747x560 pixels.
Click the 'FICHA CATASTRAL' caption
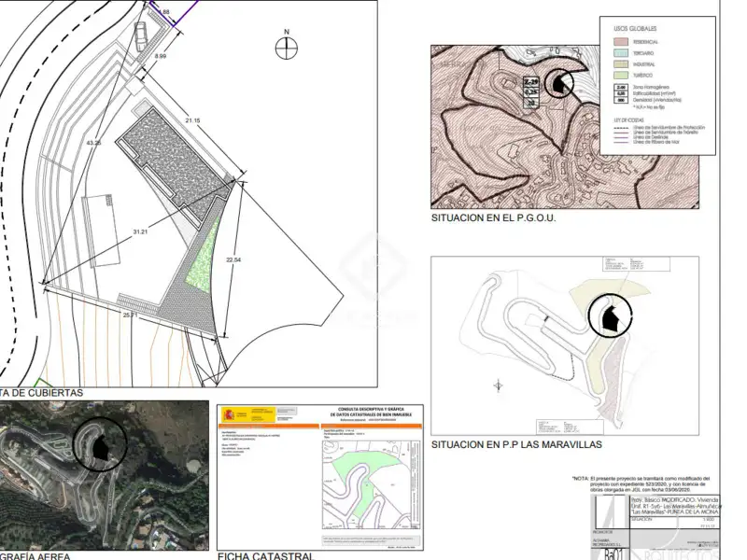tap(266, 555)
